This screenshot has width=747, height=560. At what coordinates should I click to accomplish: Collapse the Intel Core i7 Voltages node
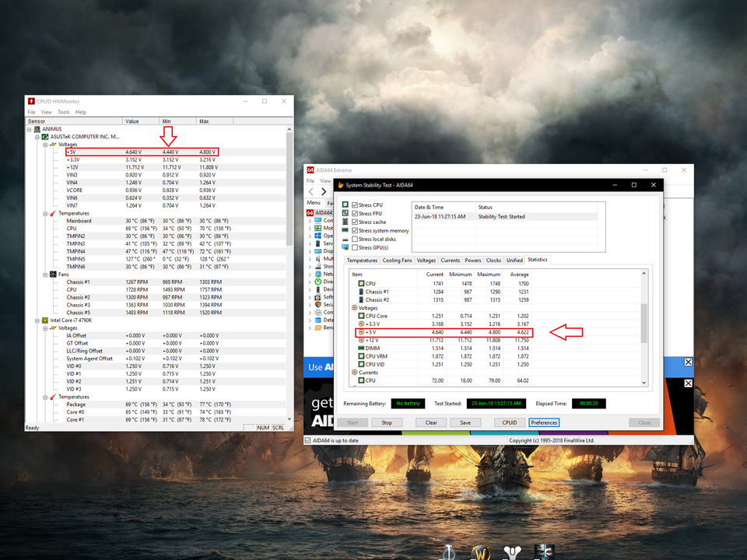[x=45, y=328]
